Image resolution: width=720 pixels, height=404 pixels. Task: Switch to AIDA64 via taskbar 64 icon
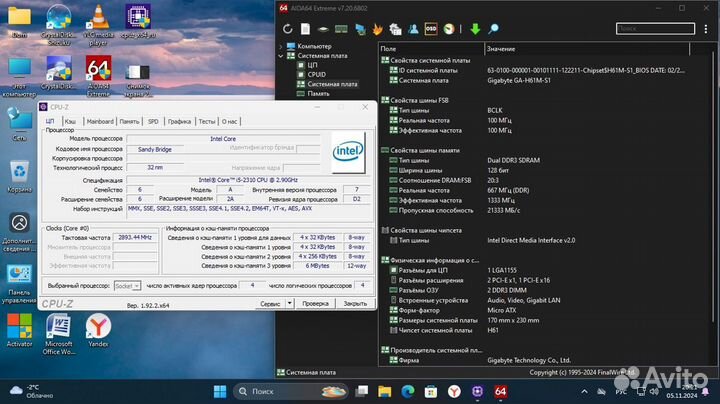(x=501, y=392)
